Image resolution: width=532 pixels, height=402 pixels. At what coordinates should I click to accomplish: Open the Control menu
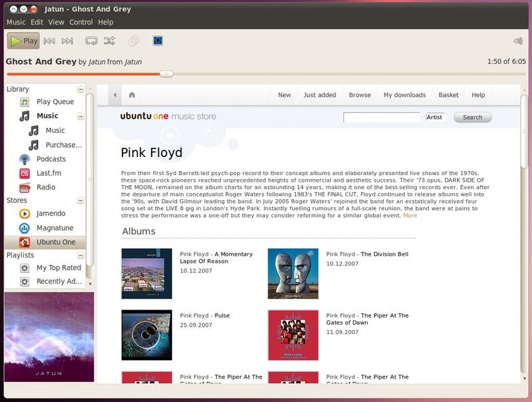81,22
